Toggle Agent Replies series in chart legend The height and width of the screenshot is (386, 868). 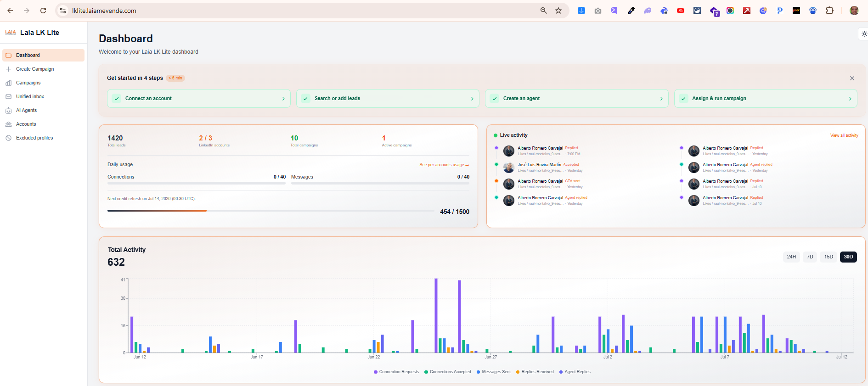(x=575, y=372)
